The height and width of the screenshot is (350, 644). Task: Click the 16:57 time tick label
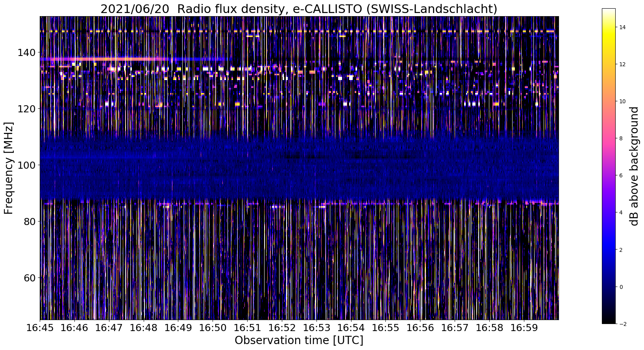455,328
